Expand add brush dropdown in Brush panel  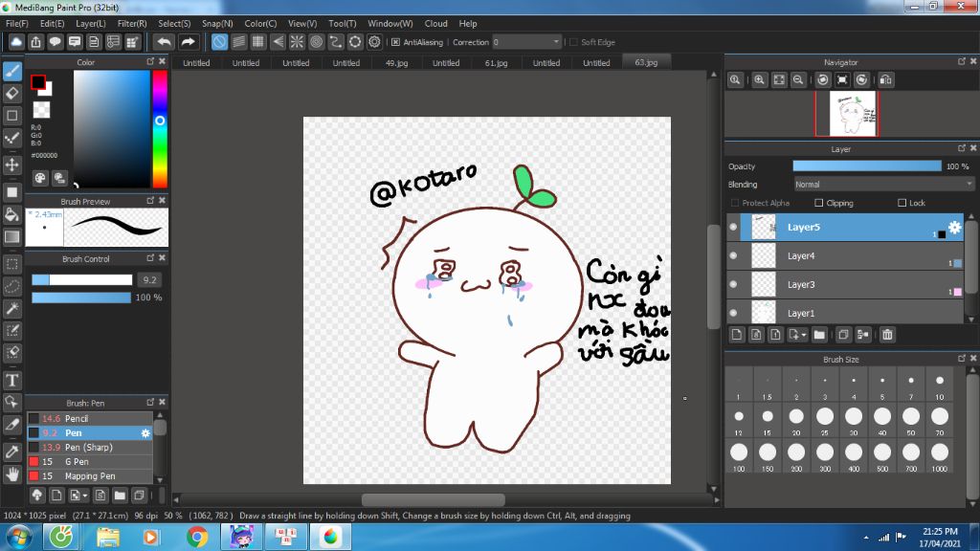pyautogui.click(x=85, y=496)
